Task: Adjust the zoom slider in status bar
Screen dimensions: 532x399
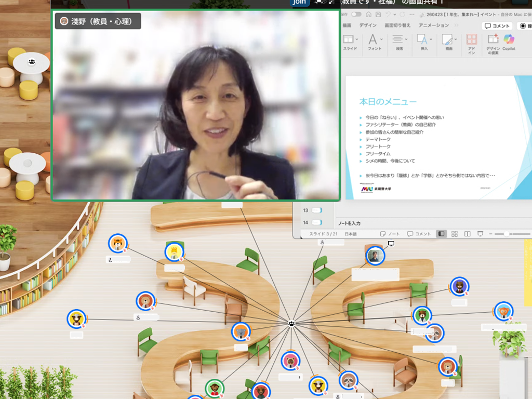Action: coord(507,234)
